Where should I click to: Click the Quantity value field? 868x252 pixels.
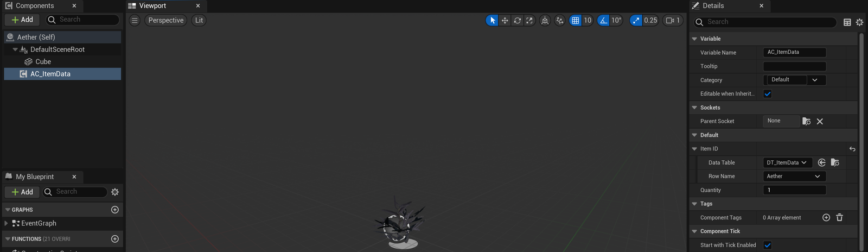click(794, 190)
